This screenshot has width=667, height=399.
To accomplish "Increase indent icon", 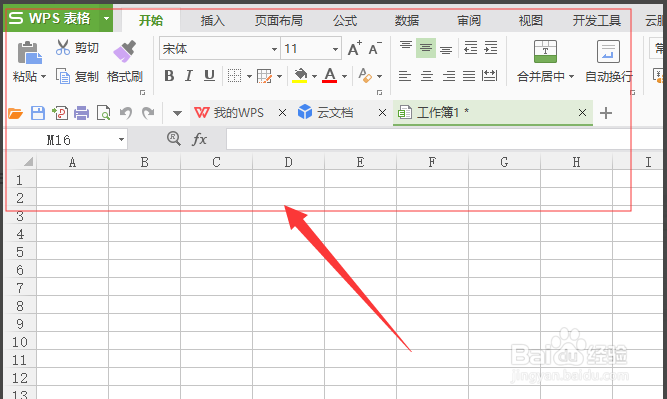I will click(x=490, y=48).
